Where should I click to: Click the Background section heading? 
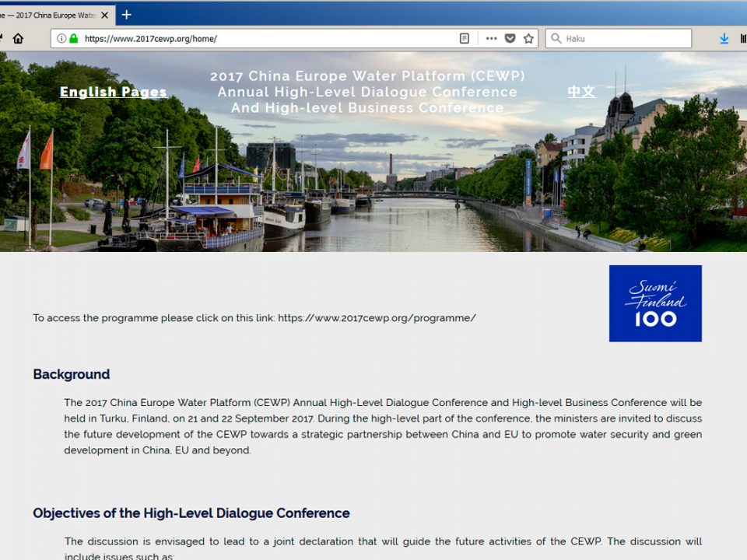[x=72, y=374]
